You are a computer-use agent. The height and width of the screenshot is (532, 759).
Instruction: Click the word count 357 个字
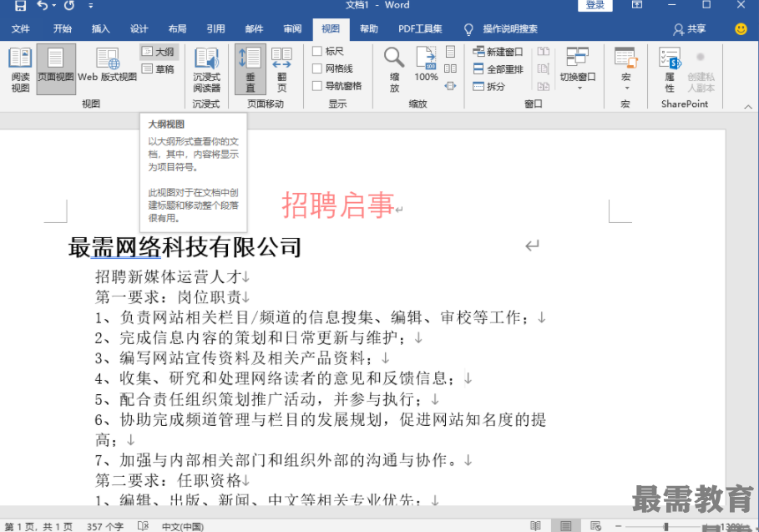(x=105, y=526)
